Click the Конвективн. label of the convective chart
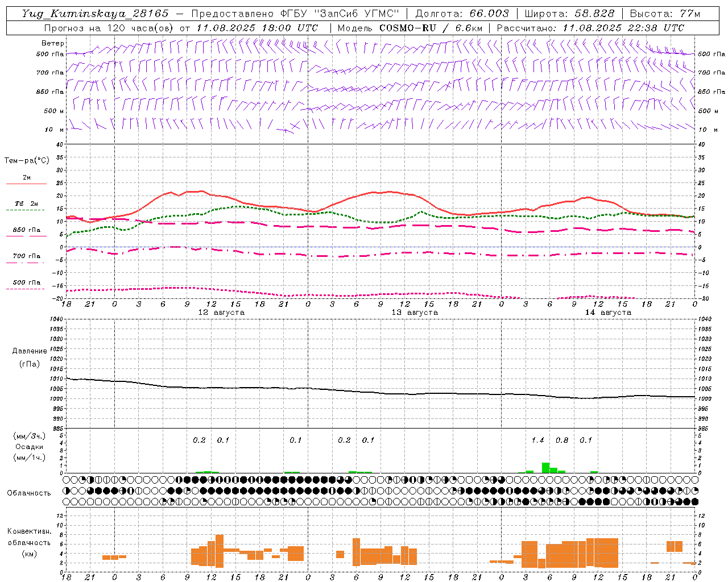 coord(29,531)
